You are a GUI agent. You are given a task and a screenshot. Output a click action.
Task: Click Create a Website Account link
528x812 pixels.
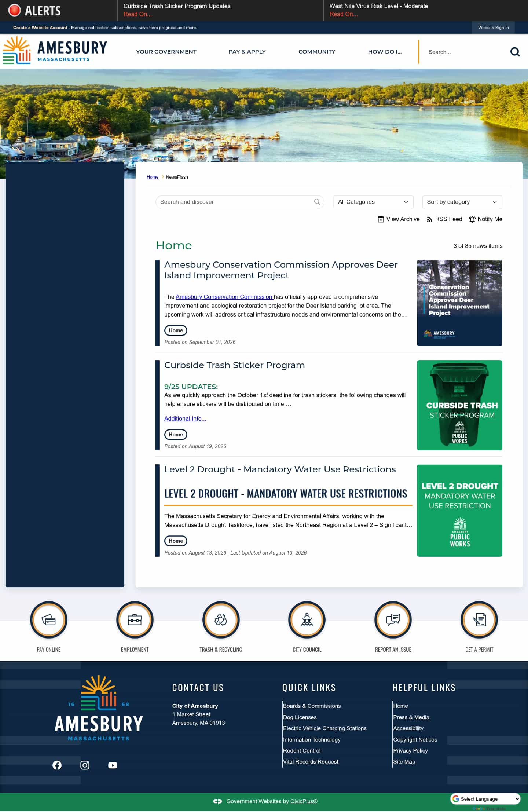(40, 28)
